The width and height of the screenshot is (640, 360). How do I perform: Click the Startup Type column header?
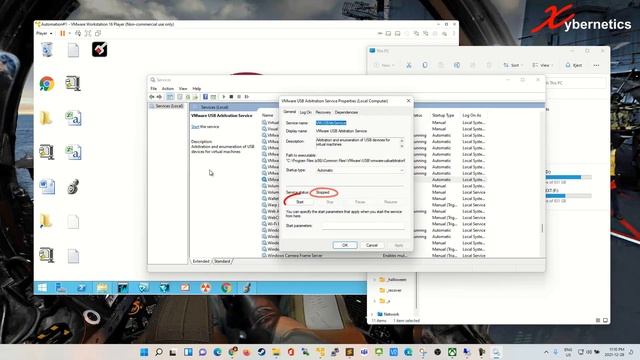tap(443, 116)
